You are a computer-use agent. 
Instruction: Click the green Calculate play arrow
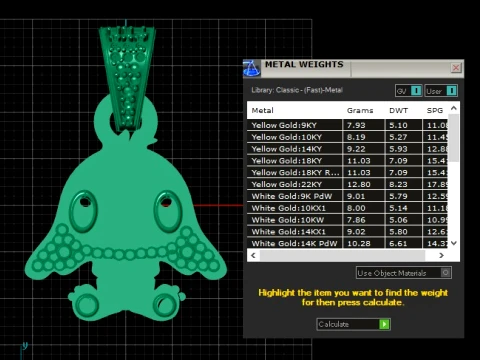[x=384, y=324]
